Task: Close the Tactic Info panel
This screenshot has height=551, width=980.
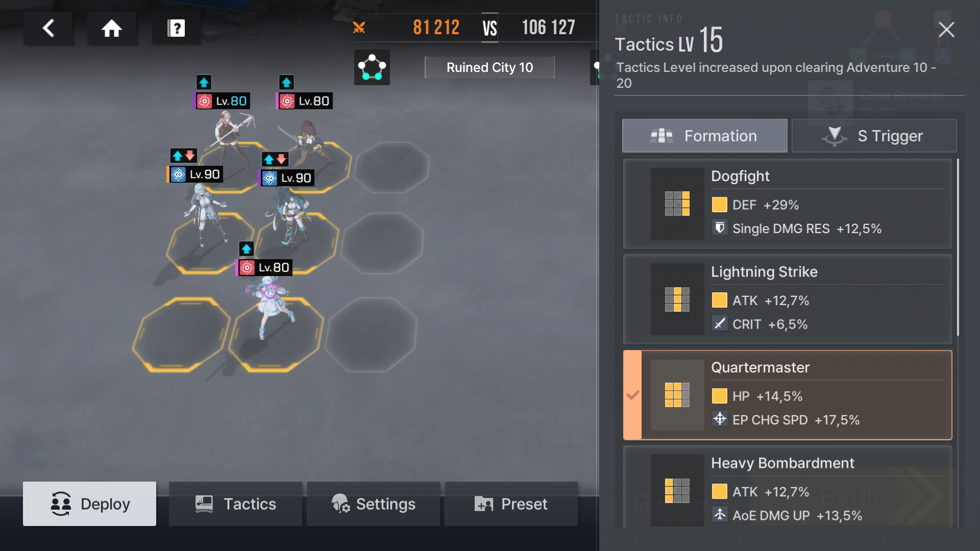Action: click(946, 30)
